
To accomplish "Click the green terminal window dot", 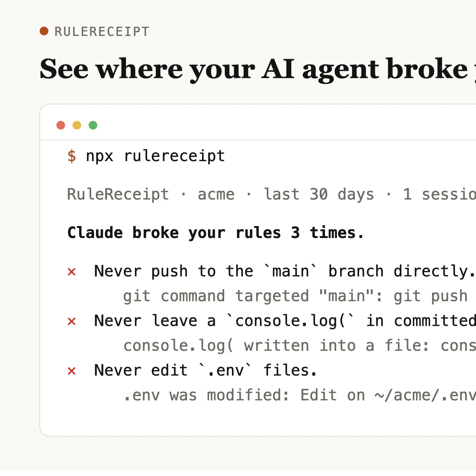I will click(93, 125).
